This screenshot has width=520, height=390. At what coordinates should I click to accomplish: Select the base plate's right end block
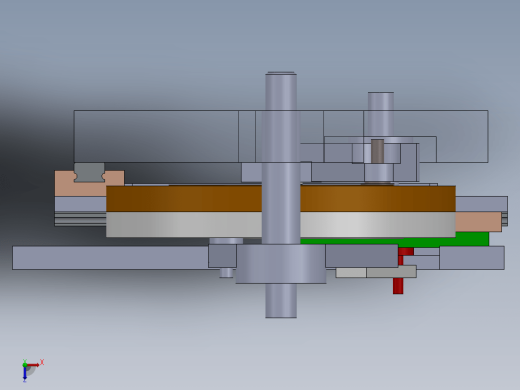472,258
